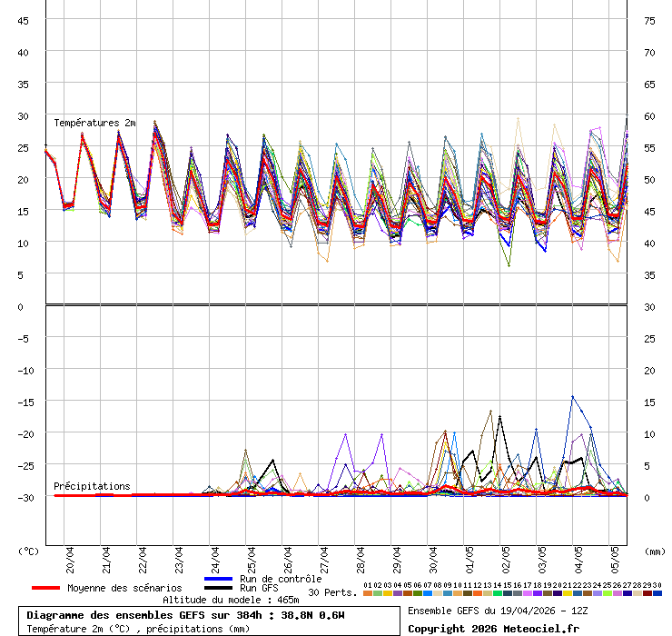Image resolution: width=672 pixels, height=636 pixels.
Task: Click the blue line legend for Run de contrôle
Action: 219,579
